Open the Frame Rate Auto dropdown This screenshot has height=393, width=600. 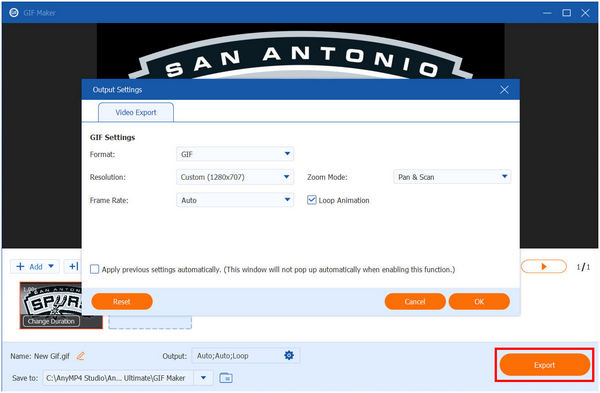pos(235,200)
